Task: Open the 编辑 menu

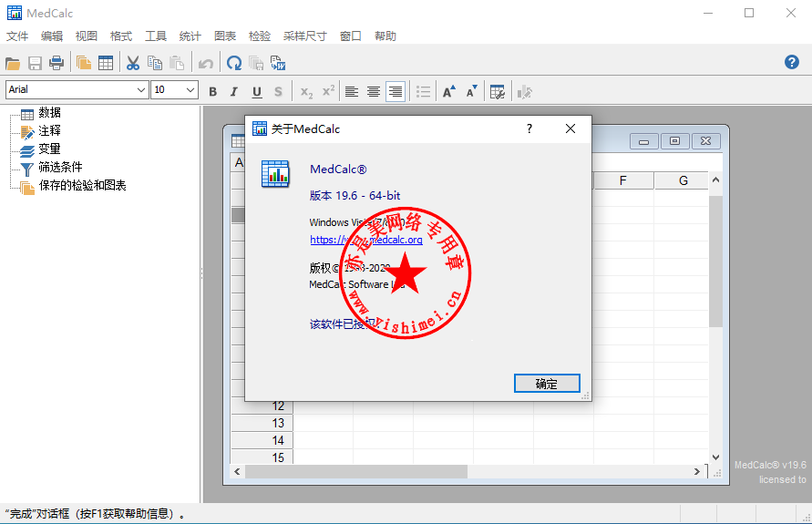Action: (52, 36)
